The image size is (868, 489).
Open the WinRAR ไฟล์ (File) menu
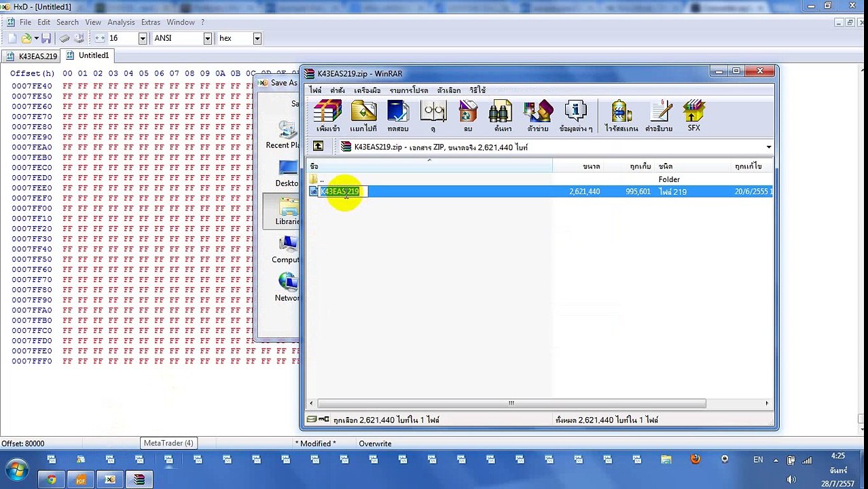[x=316, y=90]
